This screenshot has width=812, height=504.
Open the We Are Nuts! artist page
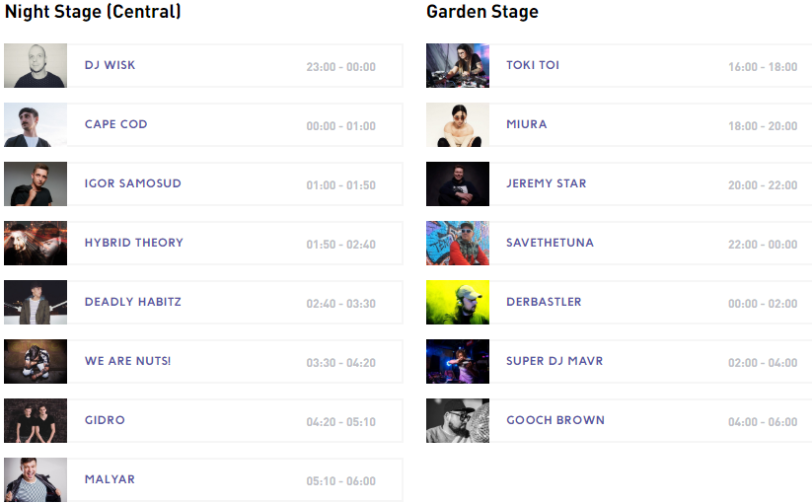pyautogui.click(x=127, y=361)
